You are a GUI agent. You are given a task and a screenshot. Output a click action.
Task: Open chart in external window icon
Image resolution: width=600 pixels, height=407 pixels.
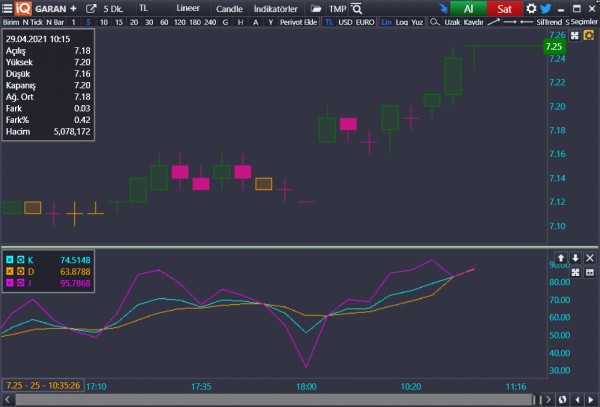[92, 8]
